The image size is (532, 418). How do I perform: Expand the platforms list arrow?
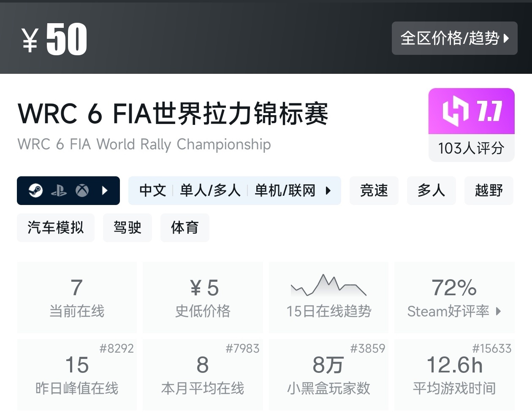pos(105,191)
